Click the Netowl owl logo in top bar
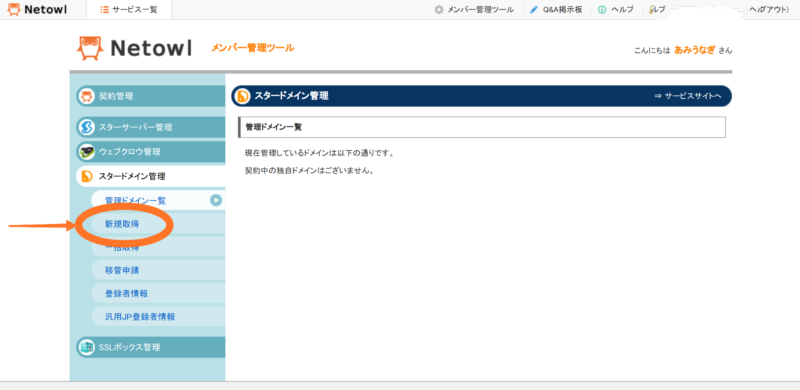The image size is (800, 390). 37,9
